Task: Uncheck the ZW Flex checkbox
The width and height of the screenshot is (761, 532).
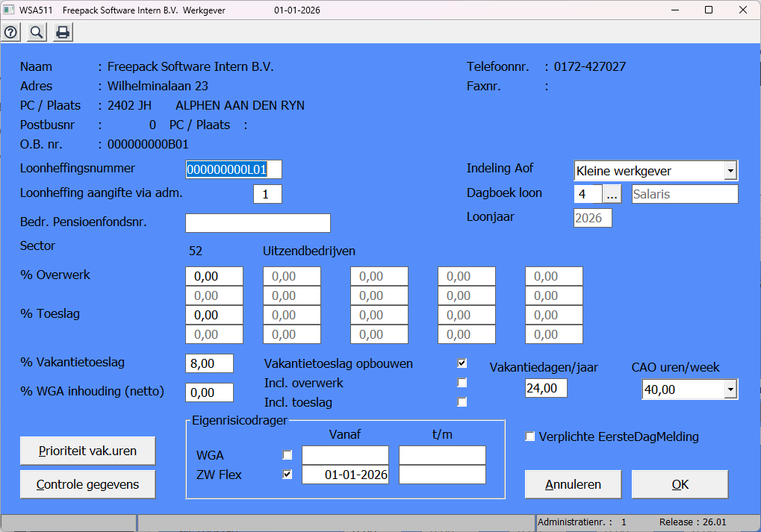Action: (287, 475)
